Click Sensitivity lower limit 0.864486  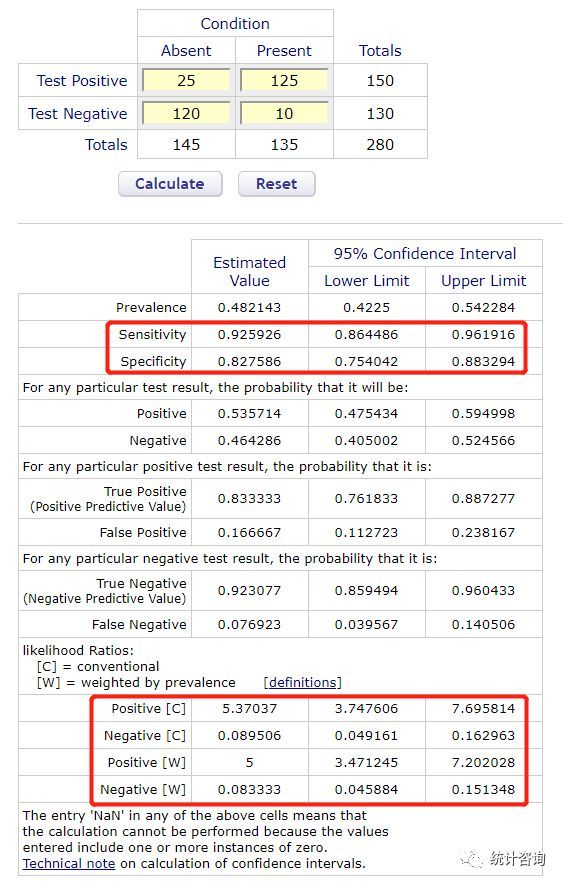pos(366,335)
